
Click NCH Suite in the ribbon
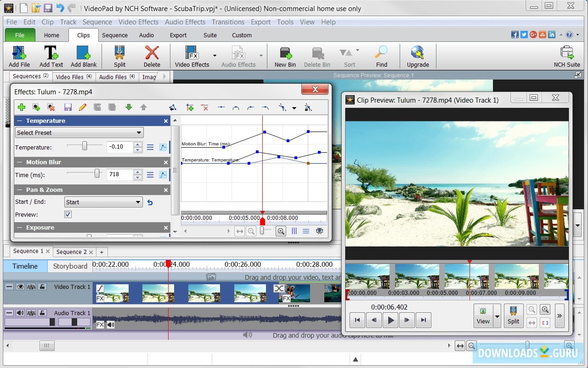coord(567,55)
